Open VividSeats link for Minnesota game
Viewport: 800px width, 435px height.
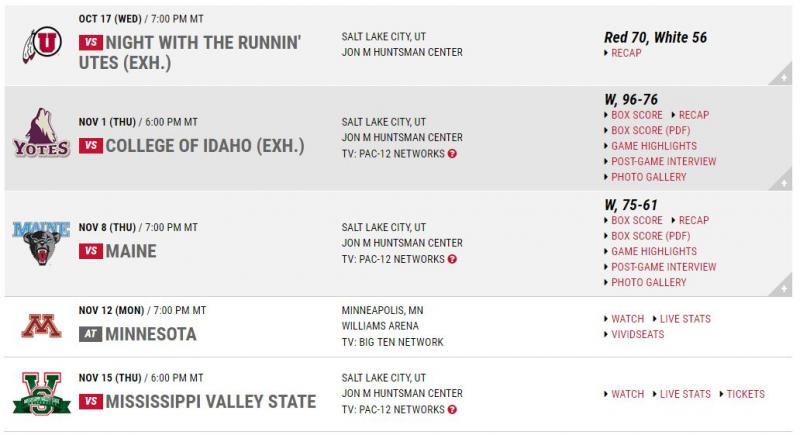tap(637, 335)
